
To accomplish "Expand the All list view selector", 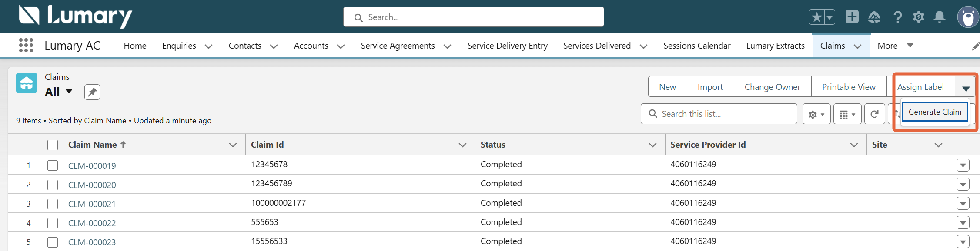I will pyautogui.click(x=69, y=92).
